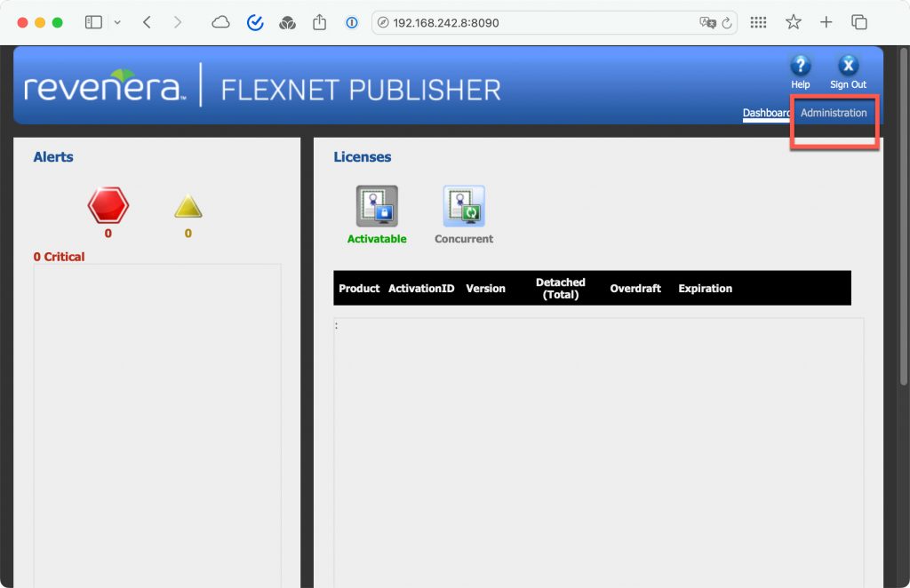
Task: Click the ActivationID column header
Action: click(421, 289)
